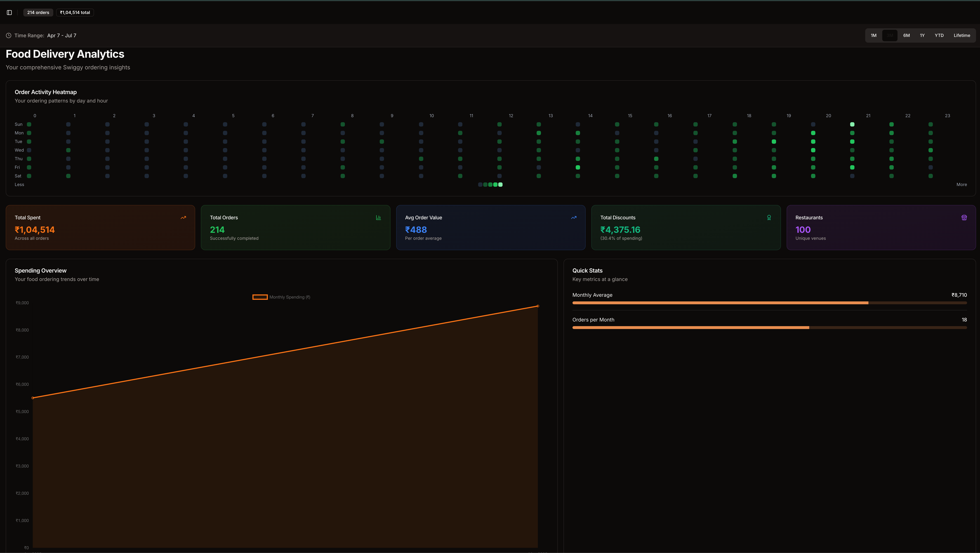Click the Total Discounts value ₹4,375.16
980x553 pixels.
[x=620, y=230]
